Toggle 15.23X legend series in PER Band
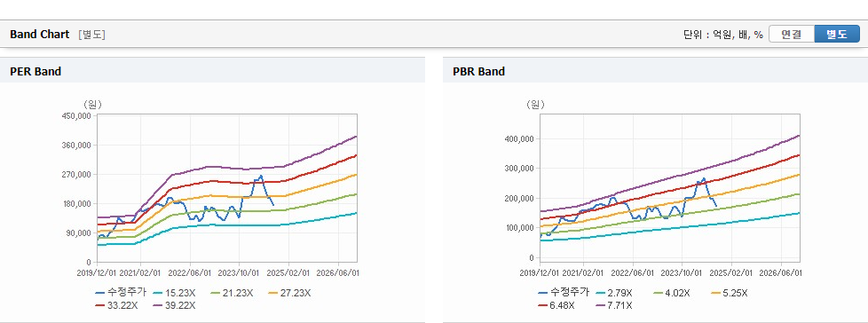868x323 pixels. (x=174, y=293)
